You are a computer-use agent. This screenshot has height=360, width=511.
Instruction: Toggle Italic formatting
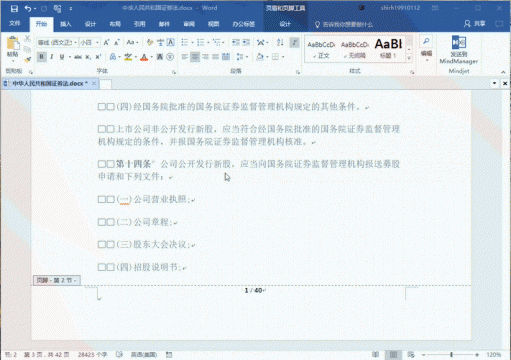pyautogui.click(x=52, y=57)
